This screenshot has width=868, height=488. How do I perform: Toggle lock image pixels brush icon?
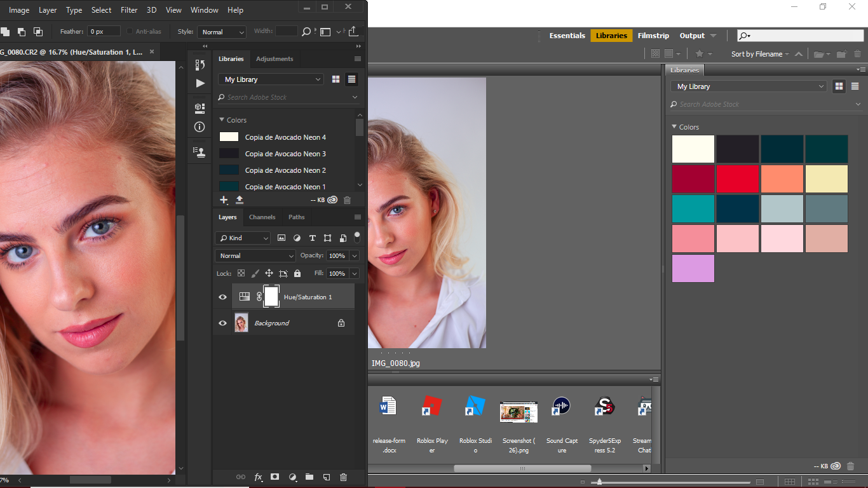(255, 273)
